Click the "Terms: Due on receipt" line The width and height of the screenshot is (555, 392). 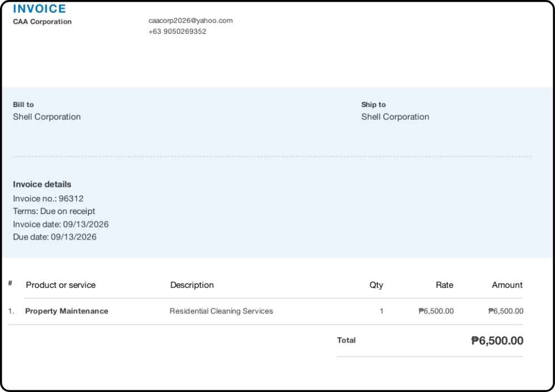point(54,211)
